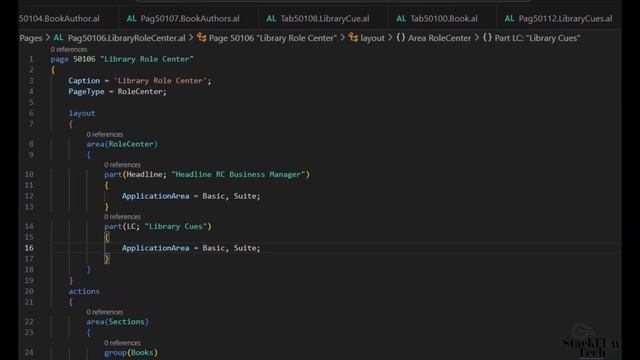
Task: Click line number 20 in the gutter
Action: coord(29,291)
